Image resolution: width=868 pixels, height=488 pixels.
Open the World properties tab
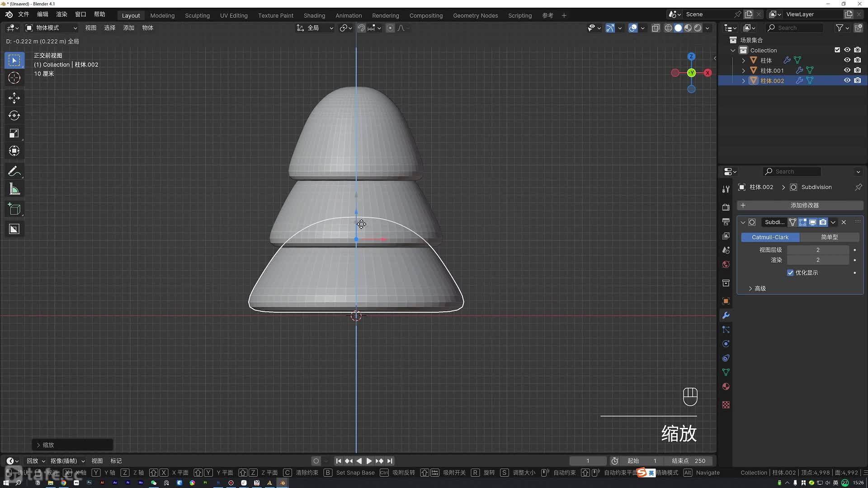726,264
